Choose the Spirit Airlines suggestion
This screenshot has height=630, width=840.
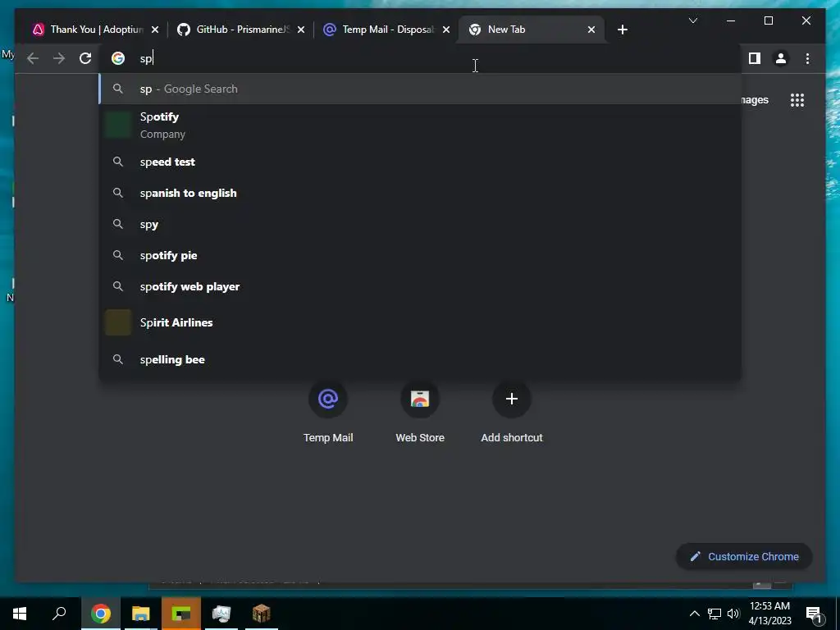[x=421, y=322]
